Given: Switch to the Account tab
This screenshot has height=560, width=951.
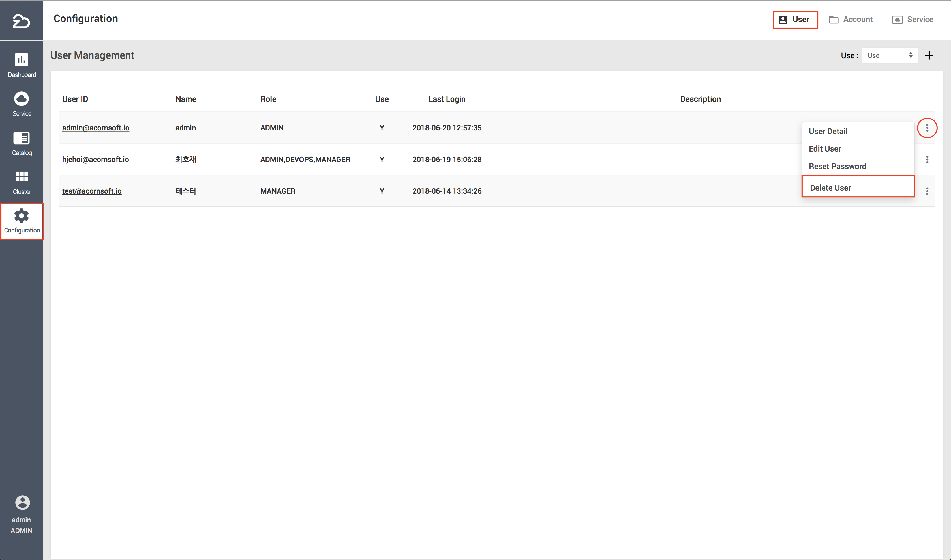Looking at the screenshot, I should click(x=851, y=20).
